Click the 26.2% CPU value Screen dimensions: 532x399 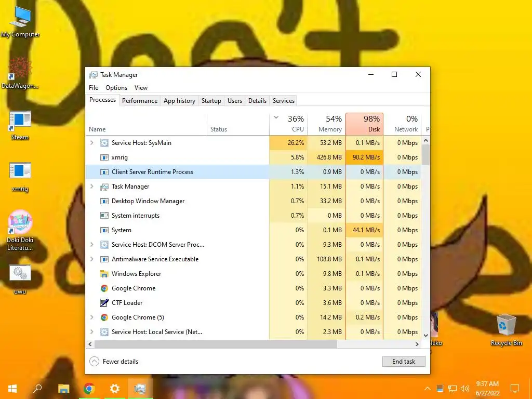(x=288, y=143)
